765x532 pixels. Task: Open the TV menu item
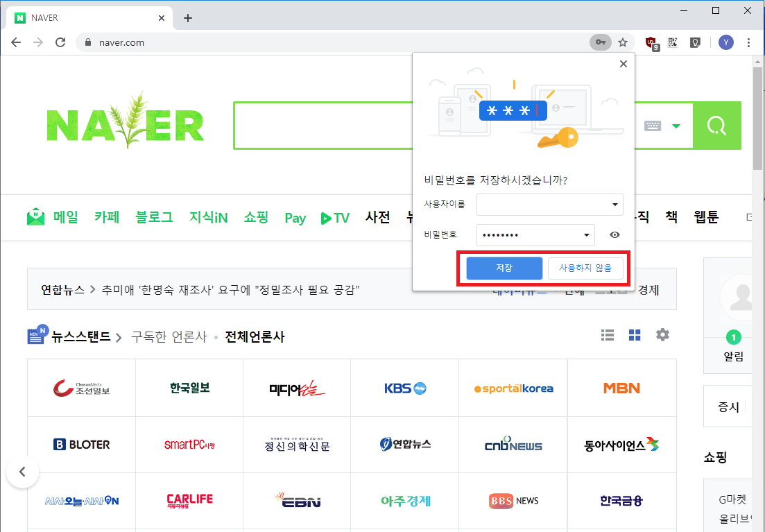tap(335, 218)
